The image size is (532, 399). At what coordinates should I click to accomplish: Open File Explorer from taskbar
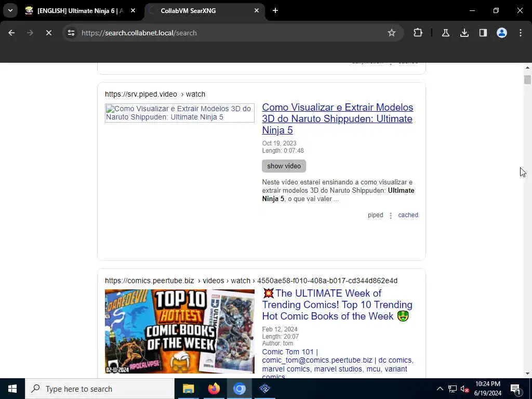click(x=188, y=389)
